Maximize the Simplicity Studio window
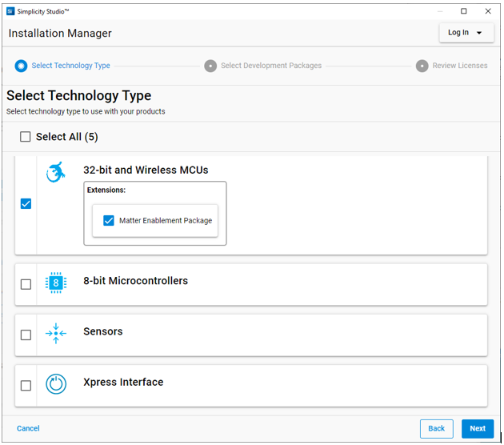504x445 pixels. [463, 11]
